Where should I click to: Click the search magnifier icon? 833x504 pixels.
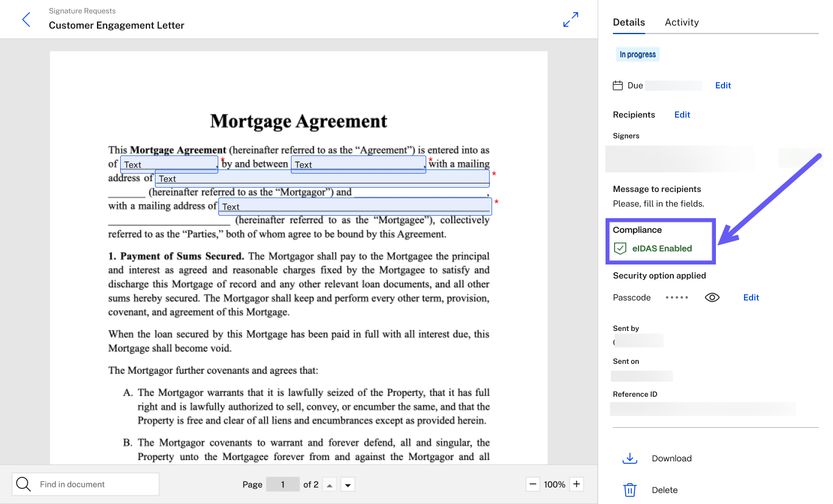tap(24, 484)
